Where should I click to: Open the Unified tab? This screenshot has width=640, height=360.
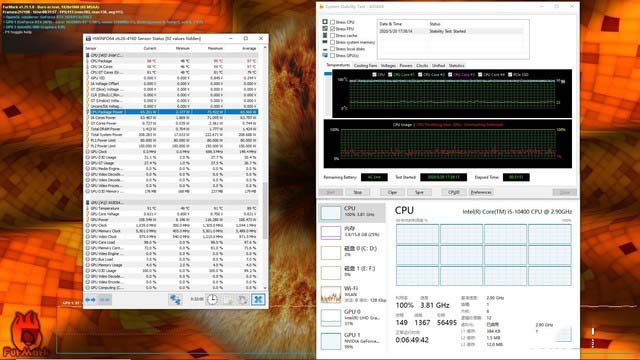pyautogui.click(x=438, y=65)
